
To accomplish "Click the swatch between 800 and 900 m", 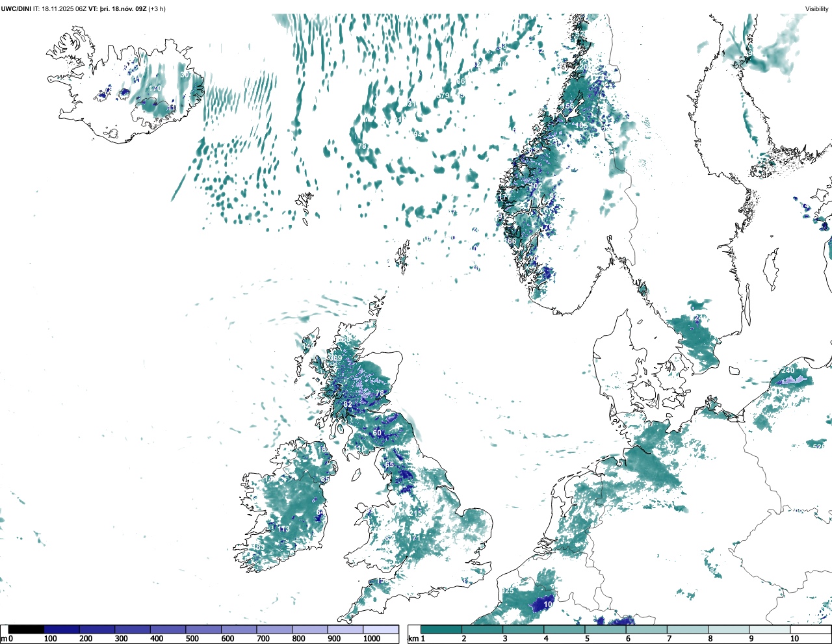I will (x=309, y=629).
